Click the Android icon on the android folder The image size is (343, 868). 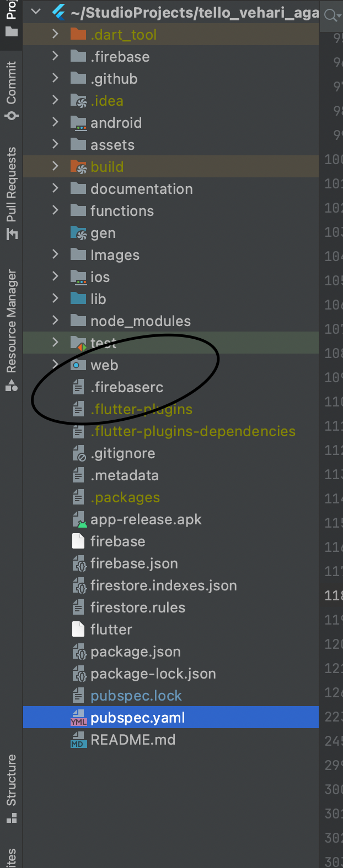[77, 122]
